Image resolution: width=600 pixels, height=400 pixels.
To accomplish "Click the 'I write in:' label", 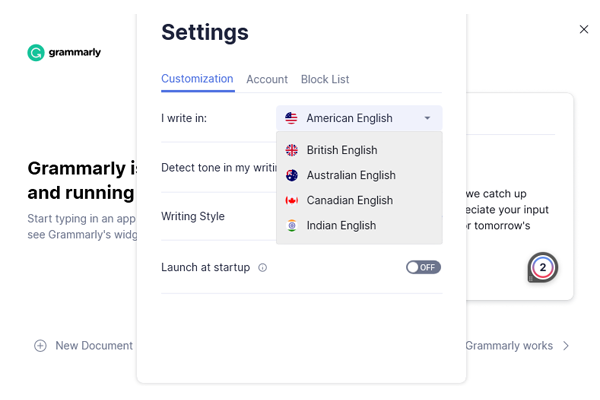I will coord(184,118).
